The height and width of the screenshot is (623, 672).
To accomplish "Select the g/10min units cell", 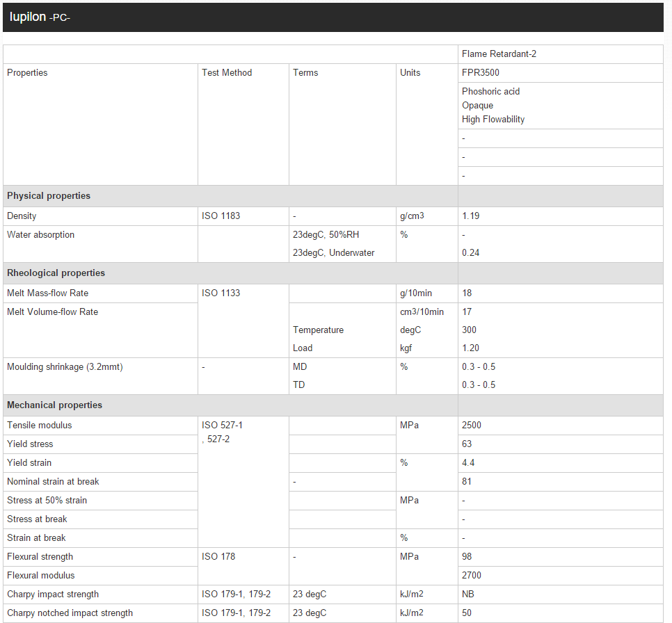I will tap(427, 293).
